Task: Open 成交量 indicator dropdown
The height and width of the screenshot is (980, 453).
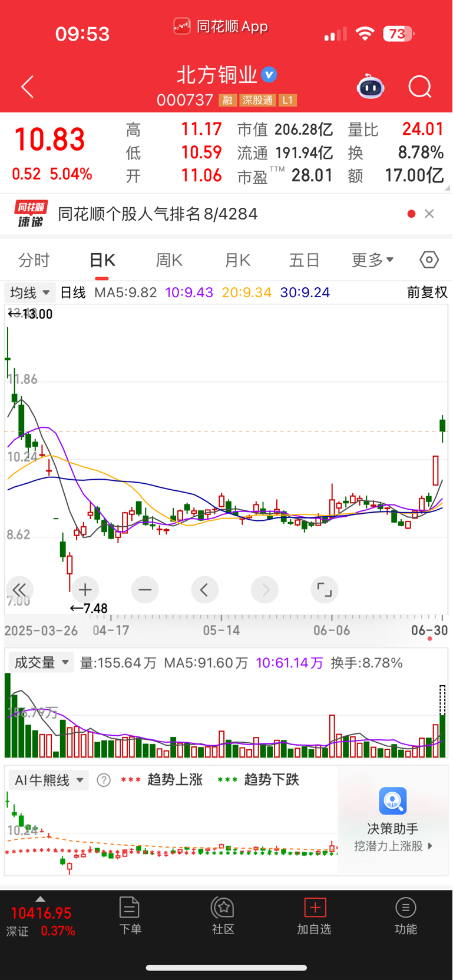Action: [x=41, y=663]
